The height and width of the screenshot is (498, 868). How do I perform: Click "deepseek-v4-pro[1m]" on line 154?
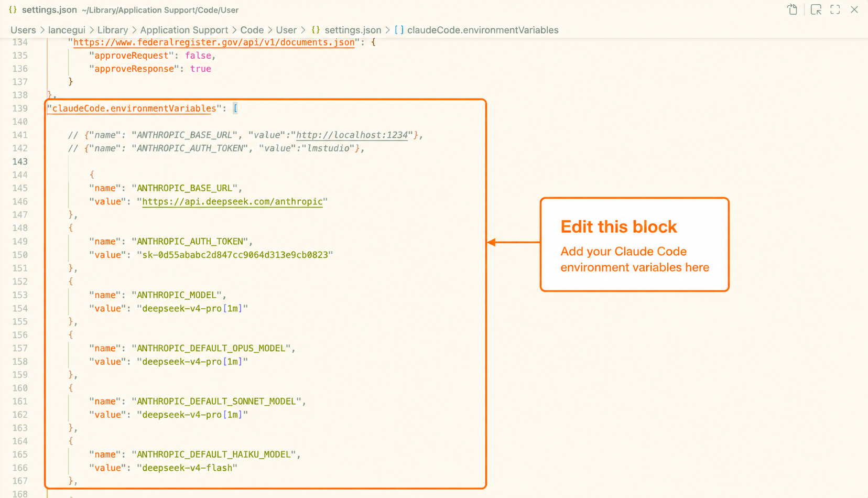[x=192, y=308]
